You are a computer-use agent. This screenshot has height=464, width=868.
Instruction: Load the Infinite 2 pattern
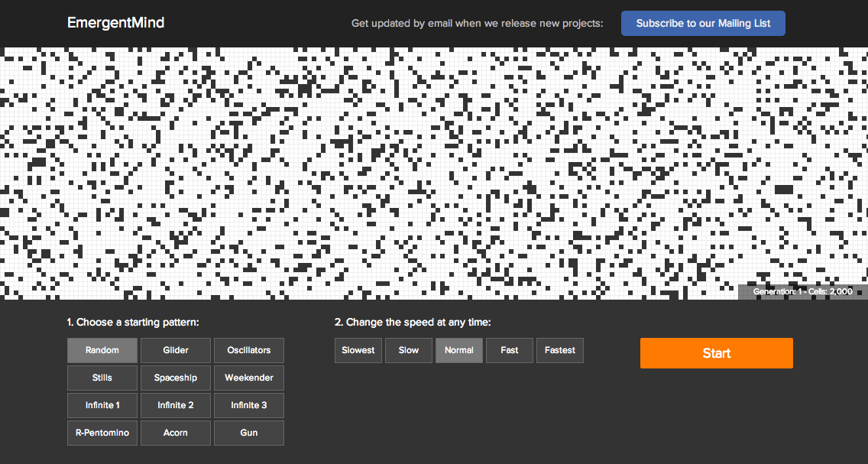pyautogui.click(x=176, y=405)
